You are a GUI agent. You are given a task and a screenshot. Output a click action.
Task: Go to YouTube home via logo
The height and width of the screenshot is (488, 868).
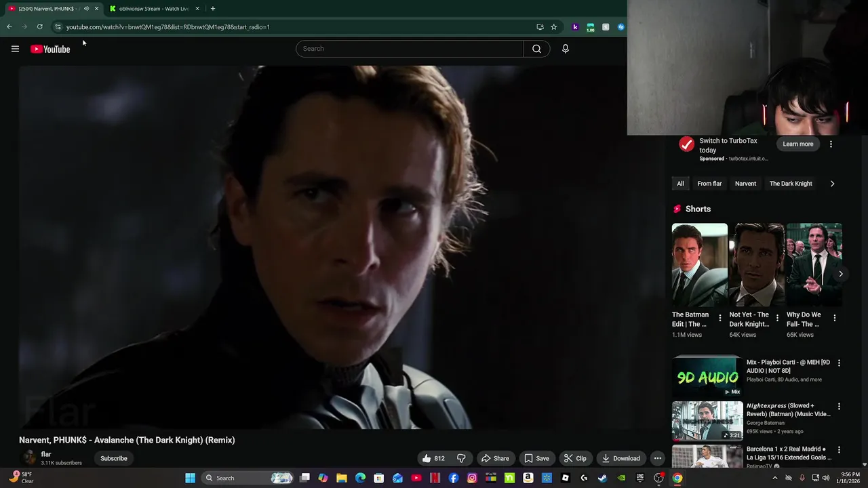[50, 49]
